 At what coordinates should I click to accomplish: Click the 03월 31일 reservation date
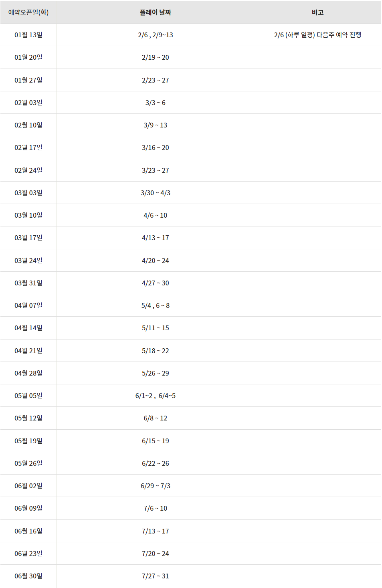coord(28,283)
